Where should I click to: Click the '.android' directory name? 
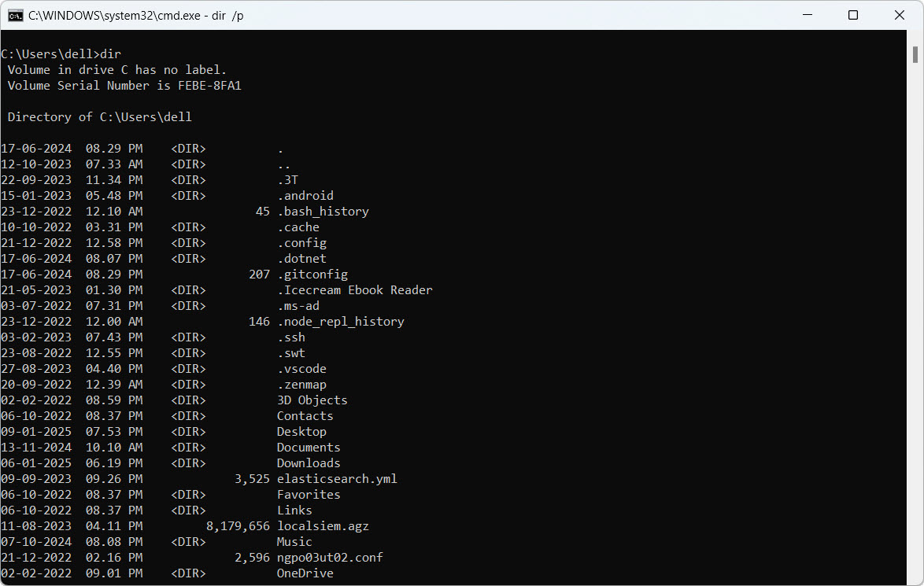pyautogui.click(x=305, y=196)
